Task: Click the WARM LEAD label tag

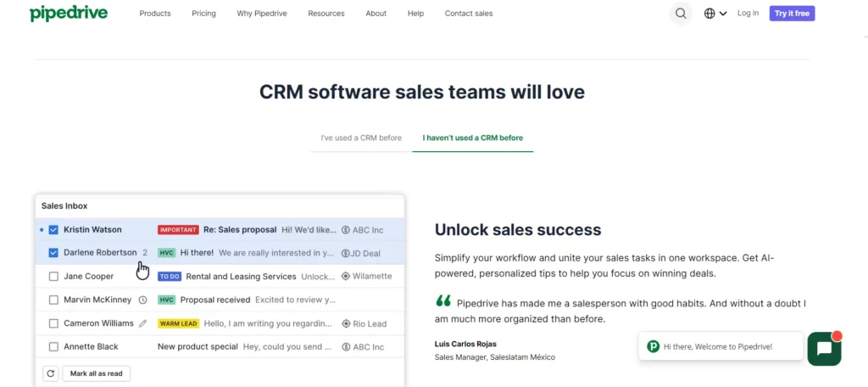Action: (178, 323)
